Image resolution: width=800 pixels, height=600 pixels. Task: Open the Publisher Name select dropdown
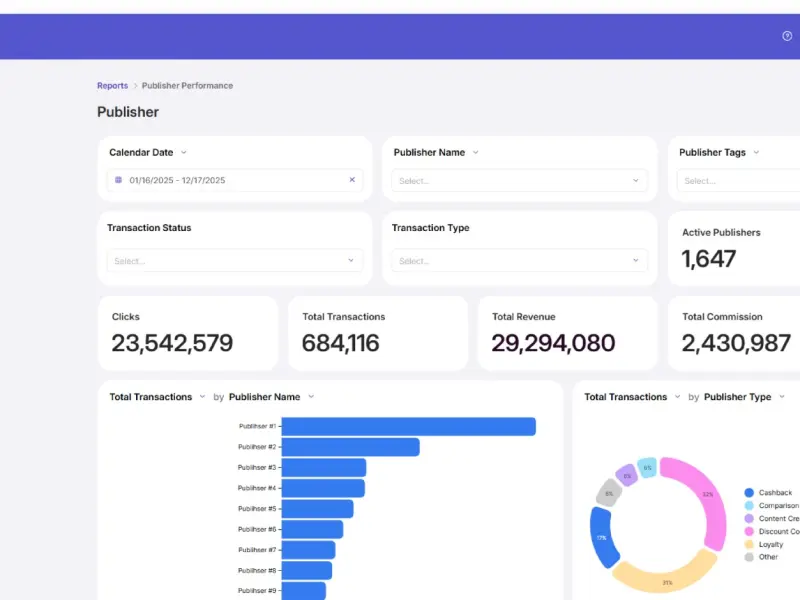pyautogui.click(x=519, y=181)
